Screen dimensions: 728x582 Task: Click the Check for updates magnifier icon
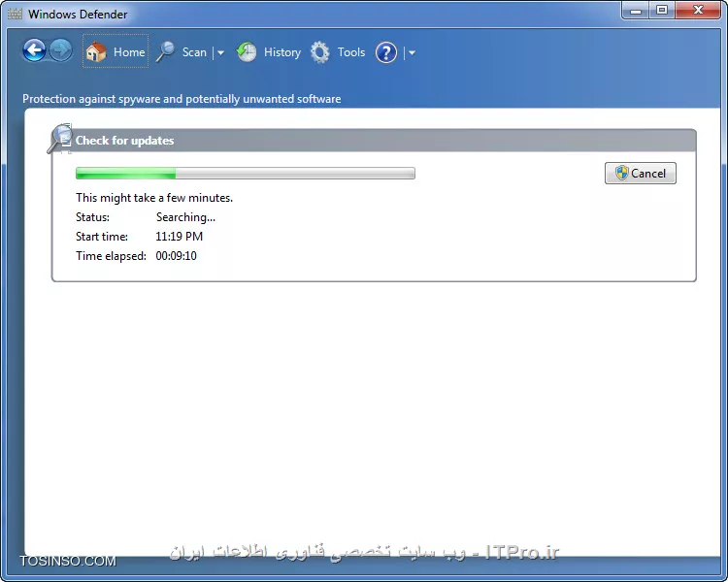click(x=60, y=139)
